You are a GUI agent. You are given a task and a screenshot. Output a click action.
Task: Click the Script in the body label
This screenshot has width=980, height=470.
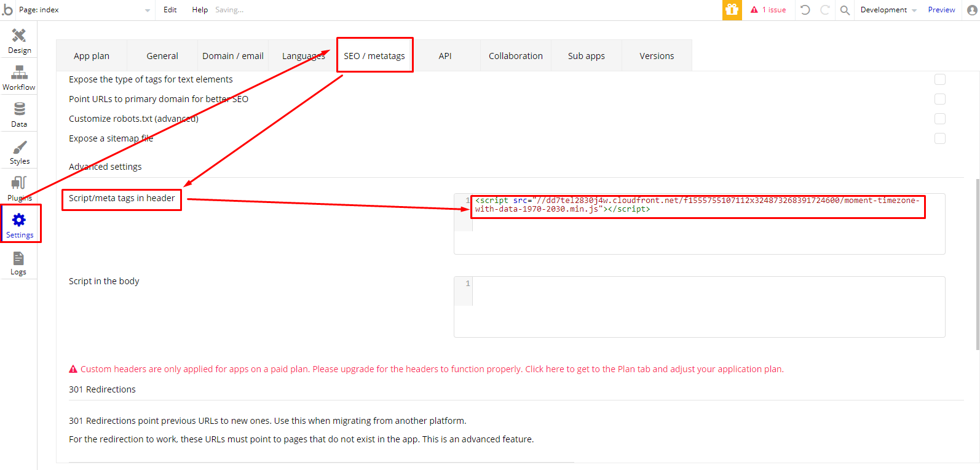[x=104, y=281]
